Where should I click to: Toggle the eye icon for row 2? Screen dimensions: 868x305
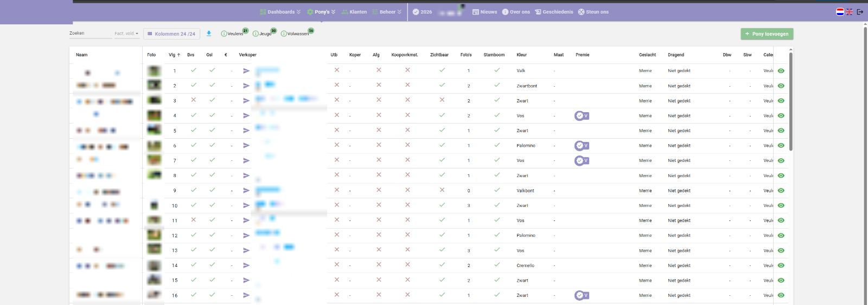click(x=781, y=86)
